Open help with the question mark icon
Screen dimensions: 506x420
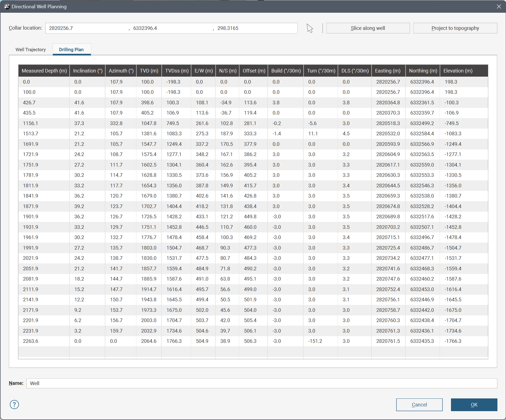(14, 405)
